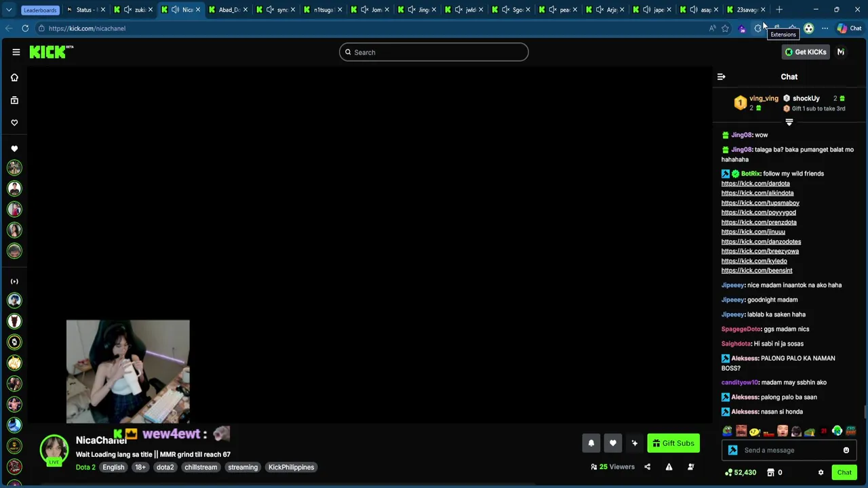Screen dimensions: 868x488
Task: Switch to the n1tsuga tab
Action: pos(322,9)
